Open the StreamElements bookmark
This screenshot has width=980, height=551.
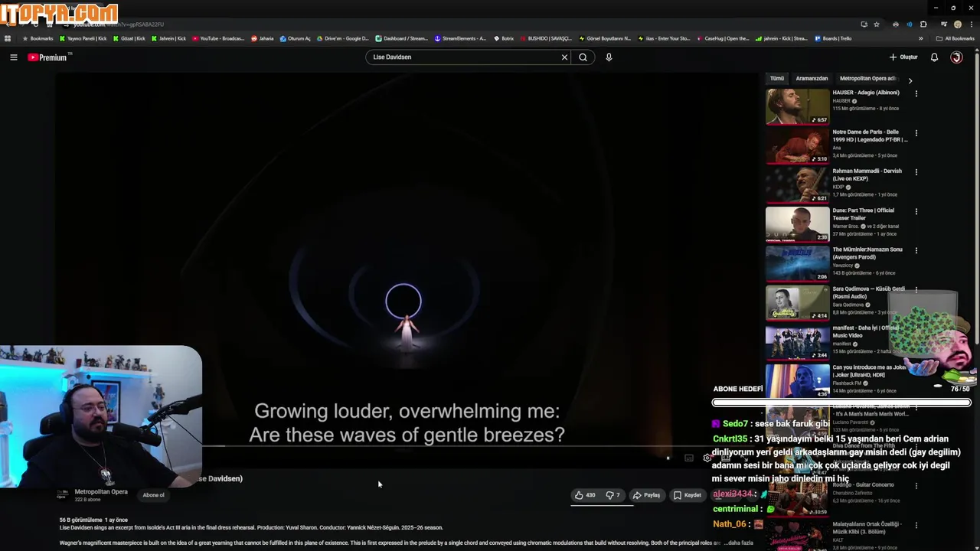pyautogui.click(x=460, y=38)
